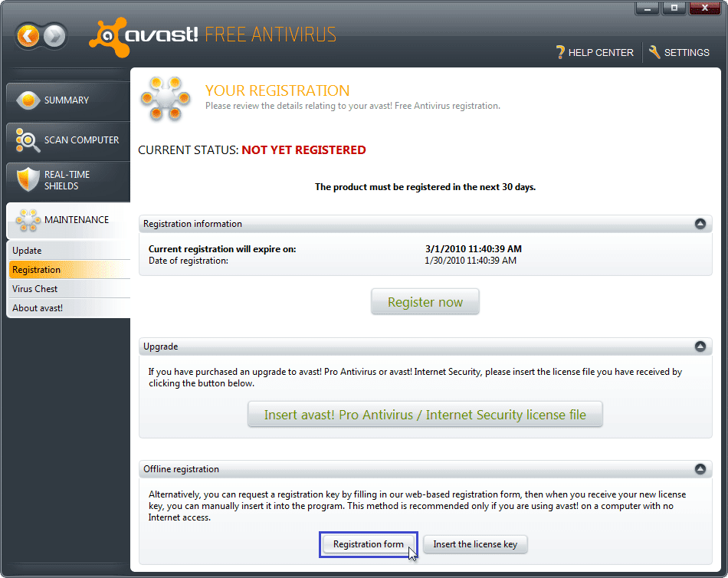Viewport: 728px width, 578px height.
Task: Minimize the avast! window
Action: tap(648, 8)
